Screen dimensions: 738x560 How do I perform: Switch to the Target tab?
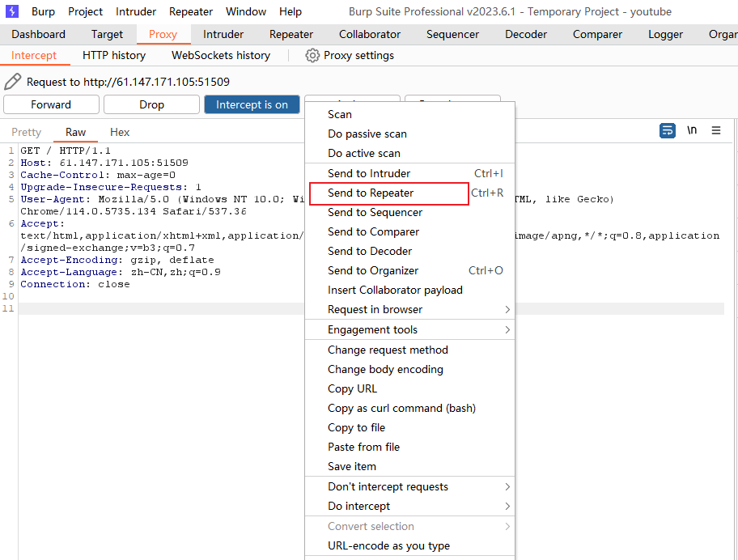point(107,34)
